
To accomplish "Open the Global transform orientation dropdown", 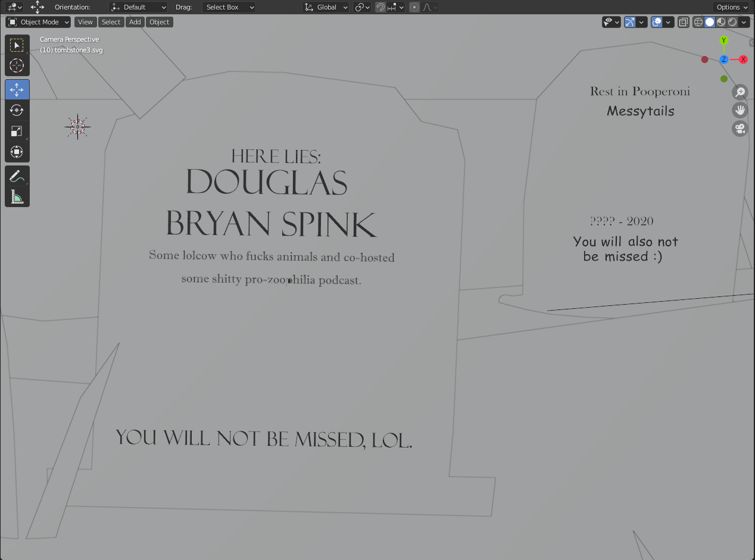I will click(x=326, y=7).
